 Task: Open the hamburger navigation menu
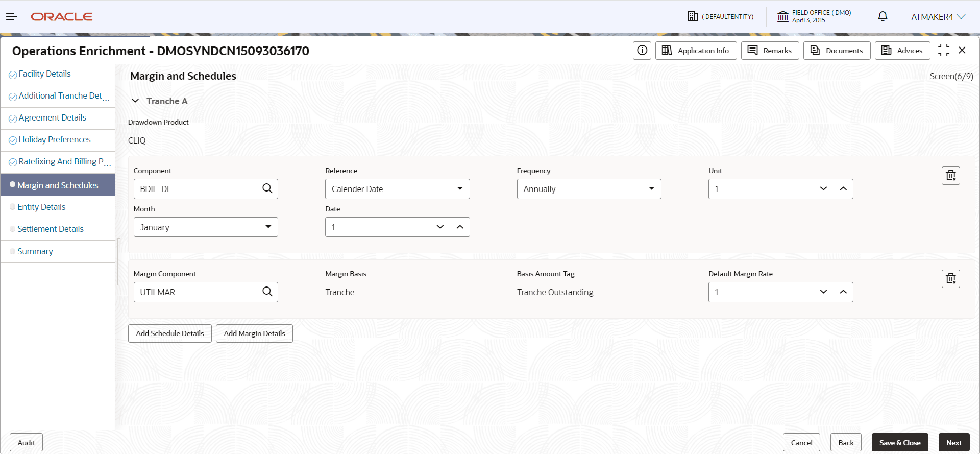11,17
